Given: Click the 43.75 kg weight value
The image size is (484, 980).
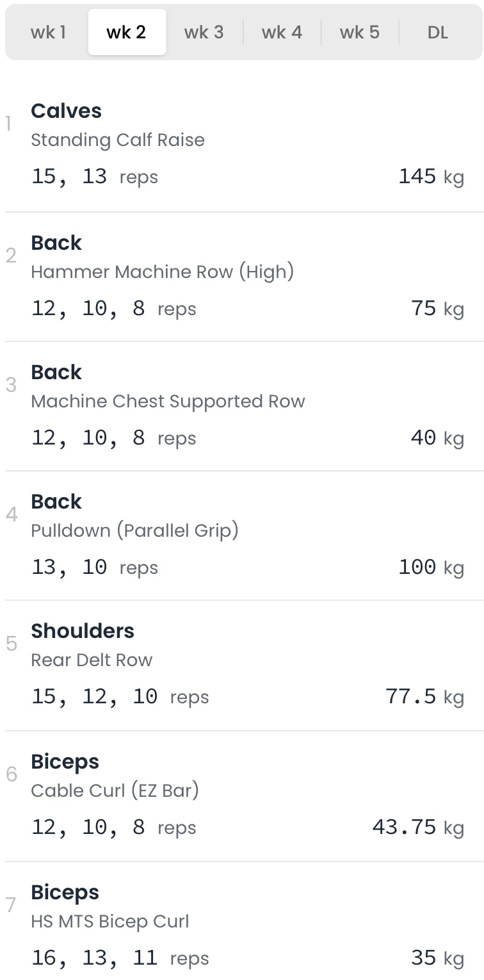Looking at the screenshot, I should click(417, 828).
